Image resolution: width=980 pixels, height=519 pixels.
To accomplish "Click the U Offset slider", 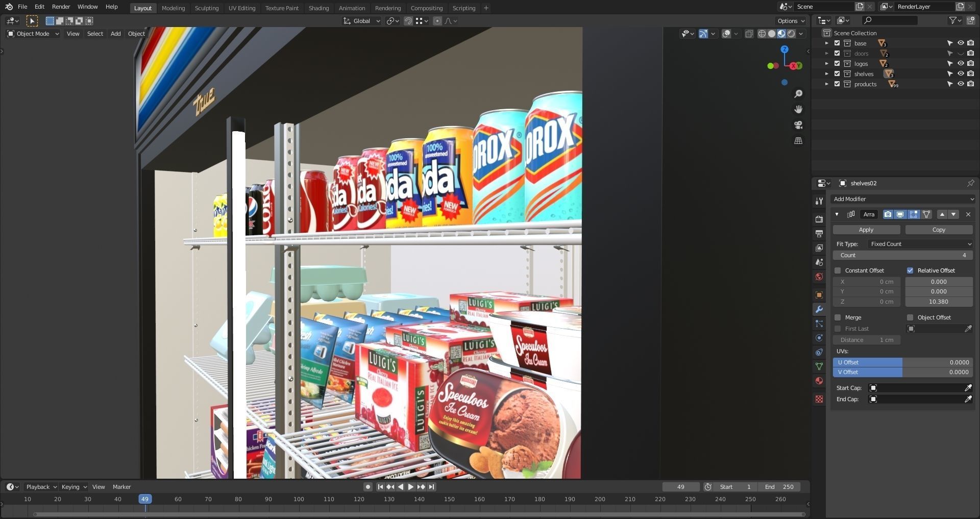I will click(903, 362).
